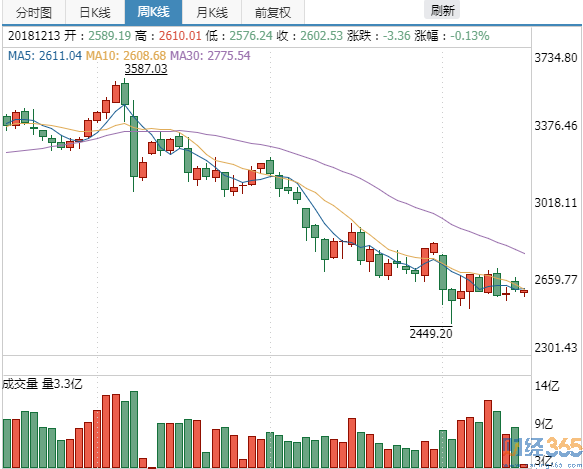Click the 刷新 refresh button
Screen dimensions: 583x469
(442, 10)
